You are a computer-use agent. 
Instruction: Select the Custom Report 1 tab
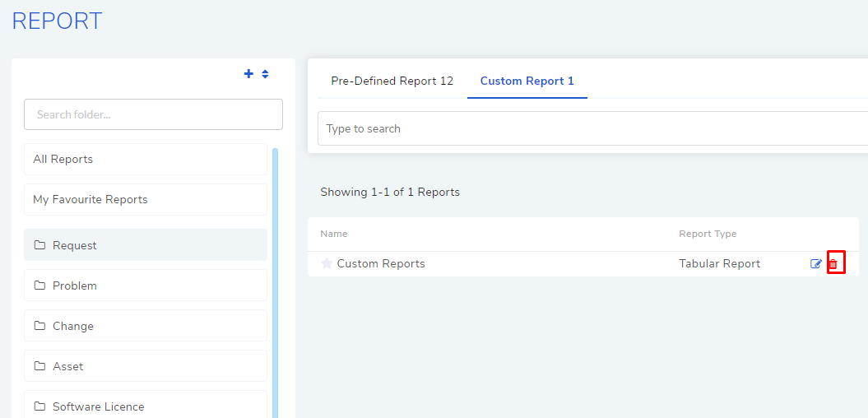coord(527,81)
